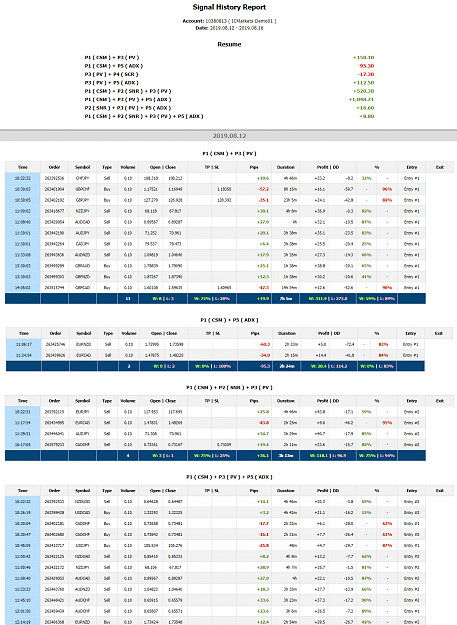Click the 14:05:02 time cell
457x625 pixels.
23,287
